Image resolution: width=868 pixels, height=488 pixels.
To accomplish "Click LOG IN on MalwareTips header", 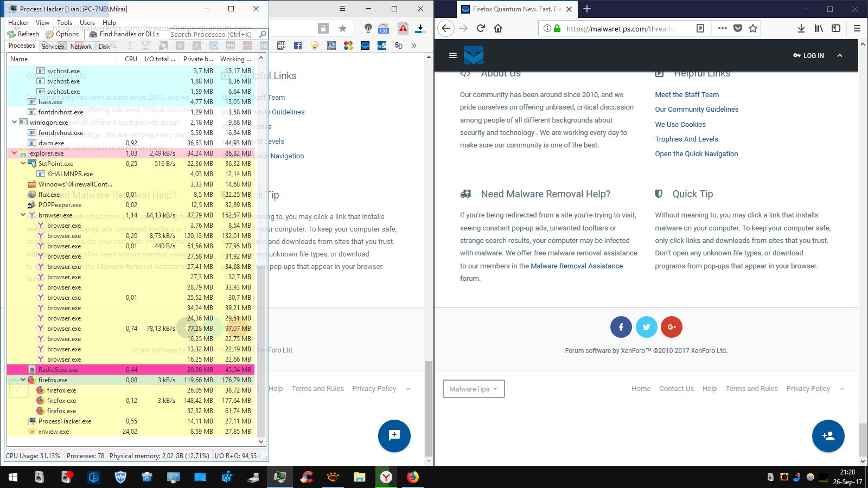I will (808, 55).
